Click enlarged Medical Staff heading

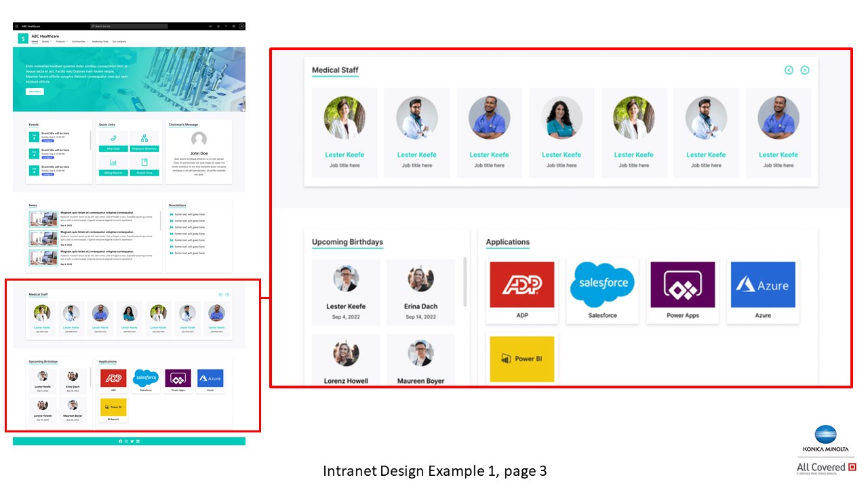(x=335, y=70)
